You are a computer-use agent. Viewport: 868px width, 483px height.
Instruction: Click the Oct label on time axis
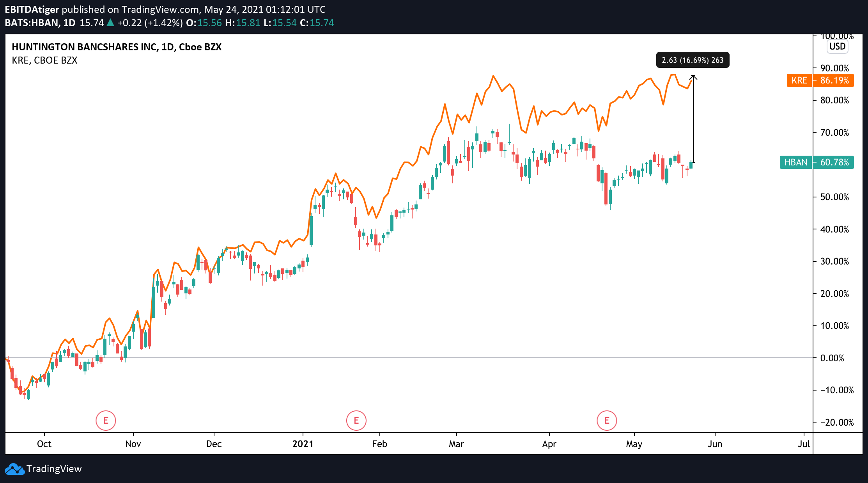(44, 444)
